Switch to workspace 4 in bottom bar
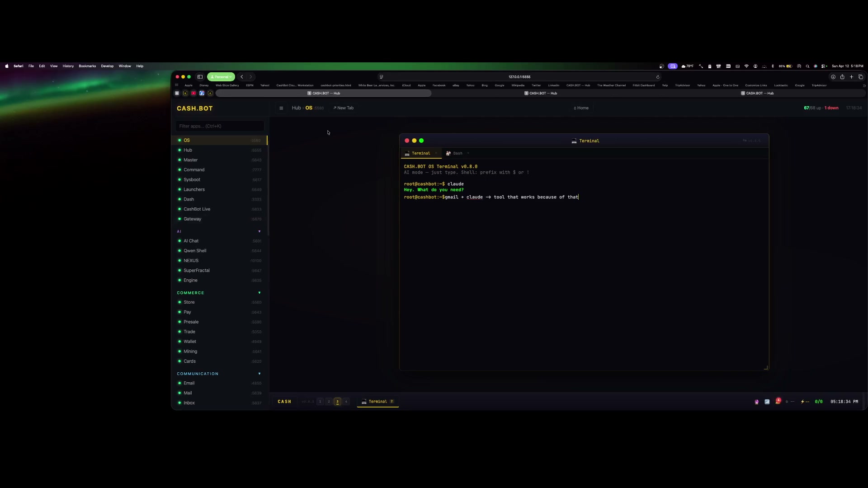 point(346,401)
